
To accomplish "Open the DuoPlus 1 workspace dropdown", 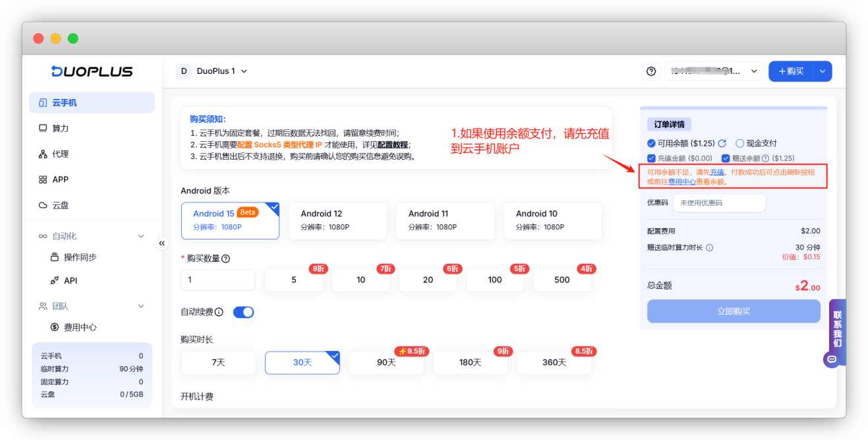I will 212,71.
